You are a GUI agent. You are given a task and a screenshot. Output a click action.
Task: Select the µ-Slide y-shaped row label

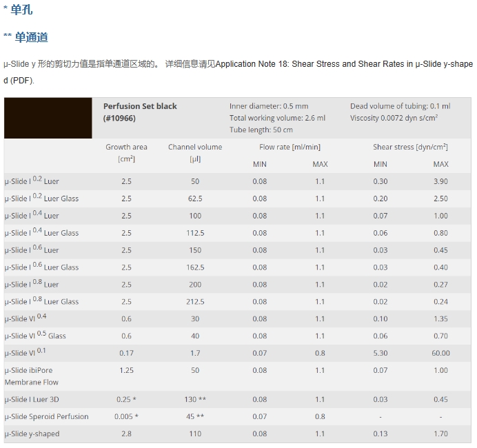click(x=32, y=434)
